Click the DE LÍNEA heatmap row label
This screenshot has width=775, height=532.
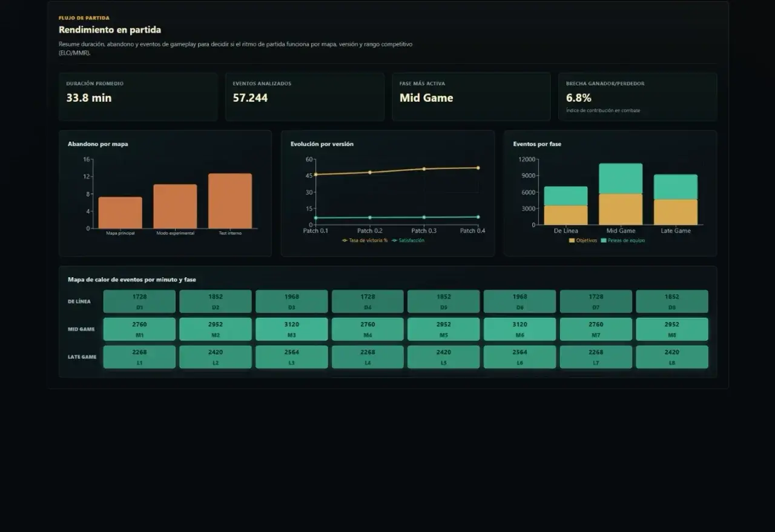(x=79, y=301)
